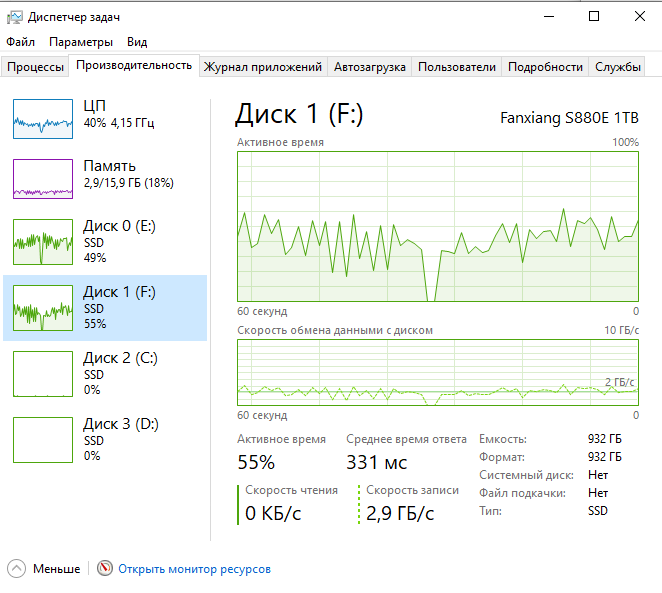Viewport: 662px width, 593px height.
Task: Select the Память mini graph thumbnail
Action: [x=43, y=178]
